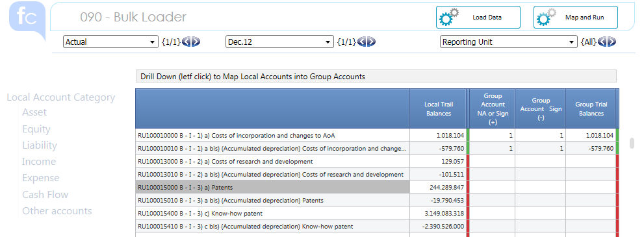Select Expense local account category
This screenshot has height=237, width=644.
tap(41, 178)
